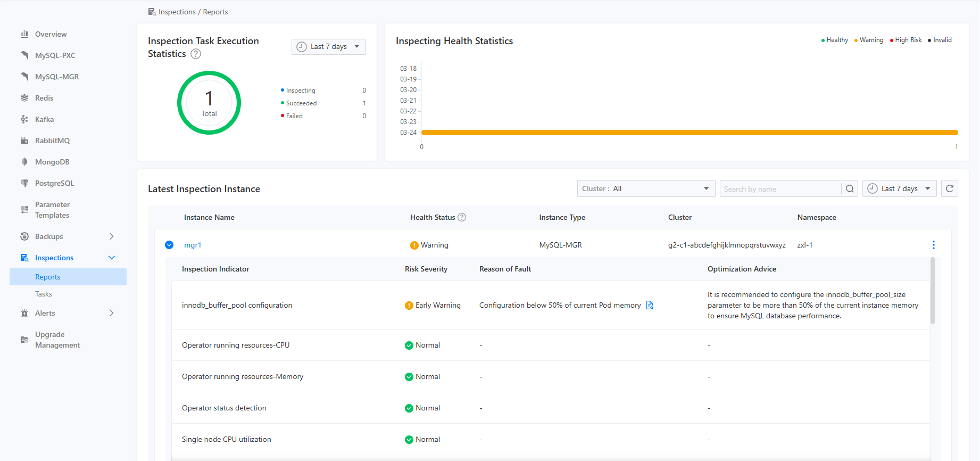Collapse the mgr1 instance row
Image resolution: width=980 pixels, height=461 pixels.
tap(169, 245)
